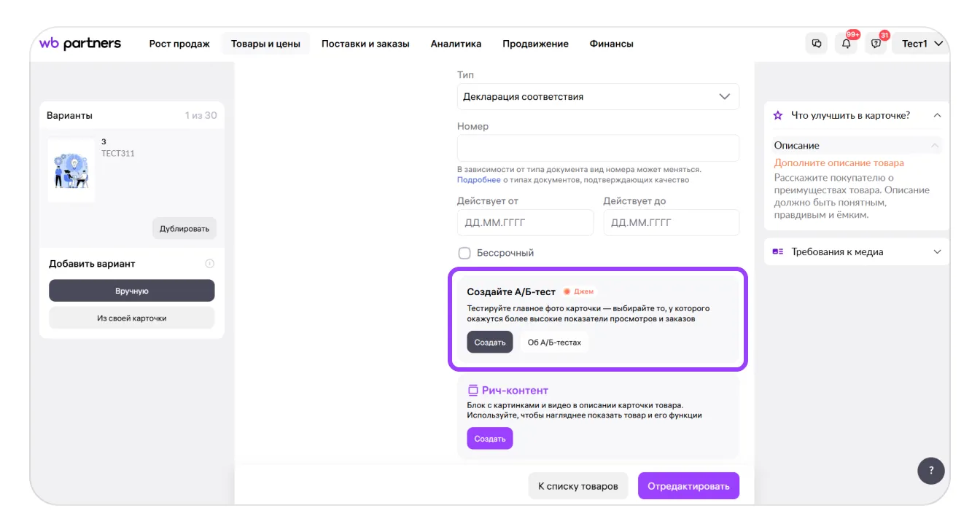Screen dimensions: 980x532
Task: Click the Отредактировать button
Action: [x=688, y=486]
